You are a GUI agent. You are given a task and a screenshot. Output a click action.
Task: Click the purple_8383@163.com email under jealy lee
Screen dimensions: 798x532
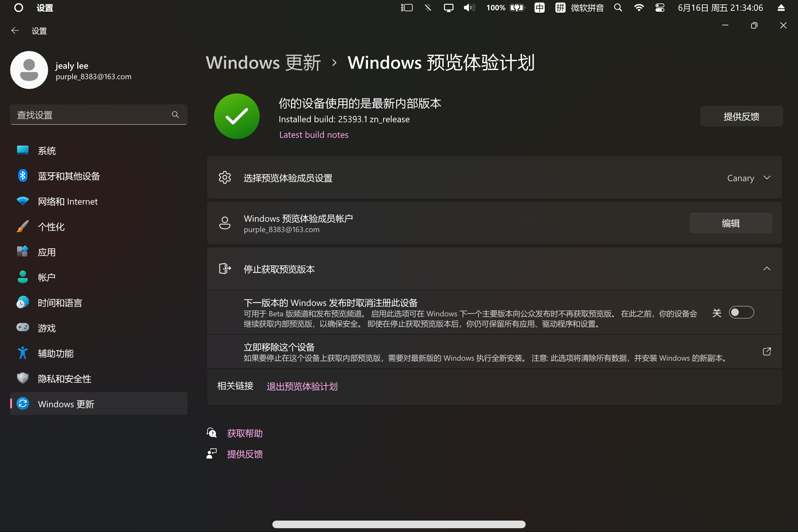coord(93,77)
